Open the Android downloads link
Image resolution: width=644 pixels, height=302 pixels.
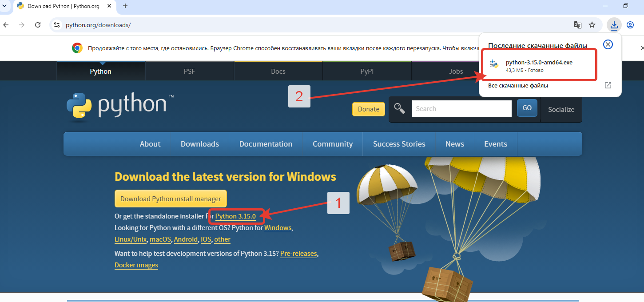coord(186,239)
